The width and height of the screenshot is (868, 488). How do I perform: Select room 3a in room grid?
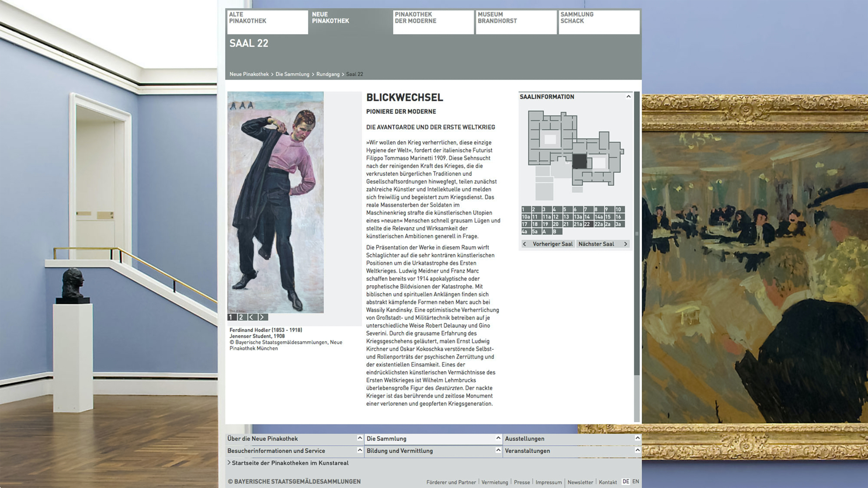pos(620,224)
